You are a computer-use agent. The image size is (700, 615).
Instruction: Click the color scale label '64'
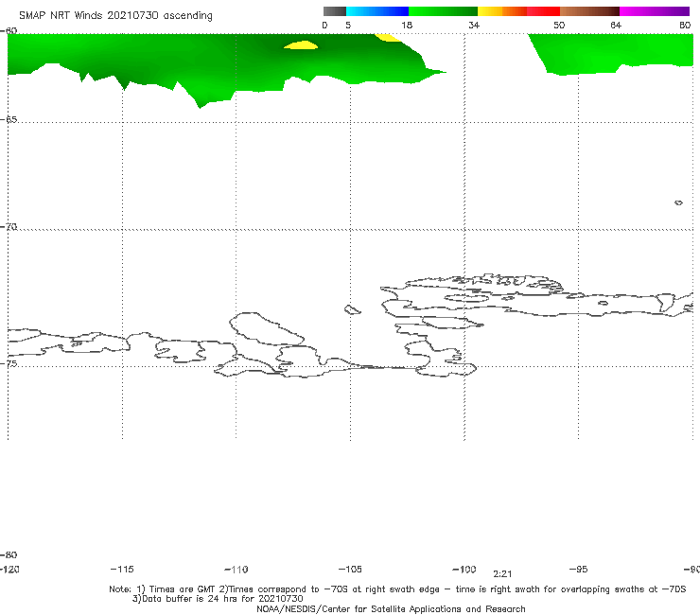point(616,25)
